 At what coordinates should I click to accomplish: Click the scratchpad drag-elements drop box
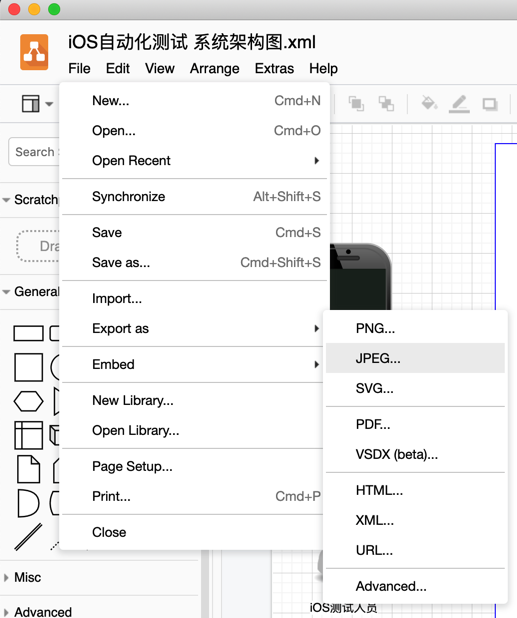pos(38,246)
